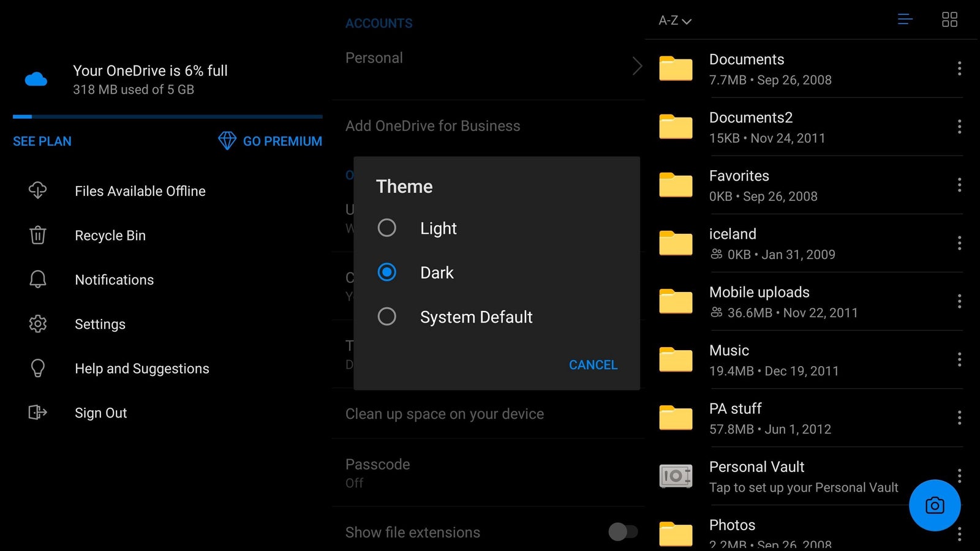Open Notifications menu item
980x551 pixels.
[x=114, y=280]
